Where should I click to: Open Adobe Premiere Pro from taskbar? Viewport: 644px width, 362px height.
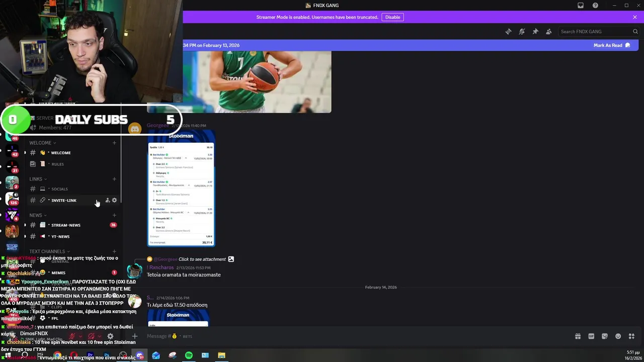coord(91,355)
